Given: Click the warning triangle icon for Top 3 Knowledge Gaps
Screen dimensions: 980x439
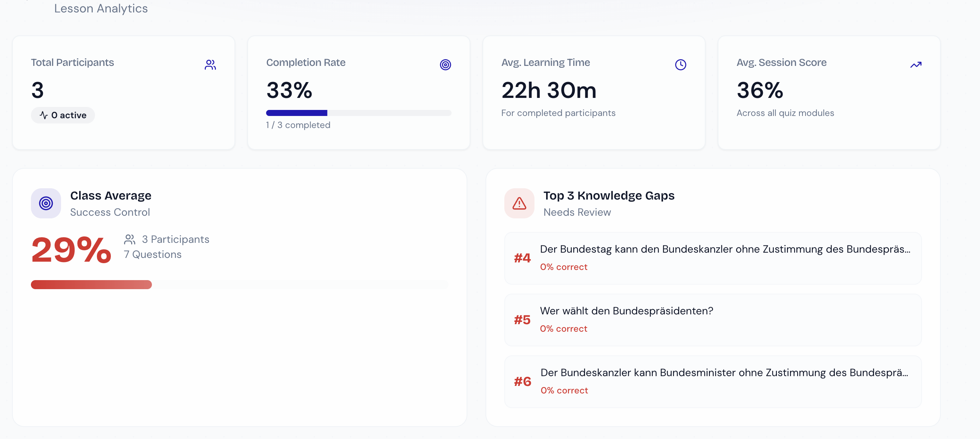Looking at the screenshot, I should tap(519, 203).
